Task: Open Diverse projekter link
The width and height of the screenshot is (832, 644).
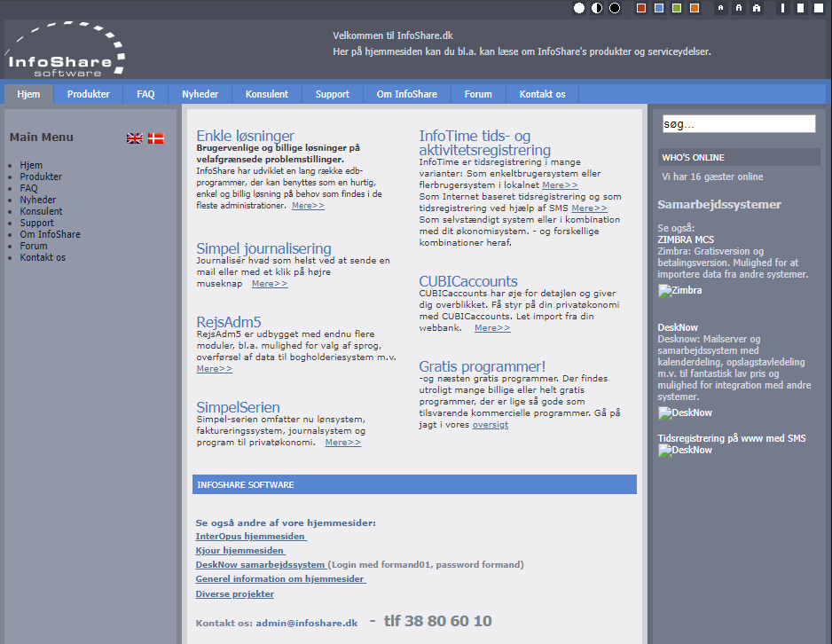Action: pos(234,594)
